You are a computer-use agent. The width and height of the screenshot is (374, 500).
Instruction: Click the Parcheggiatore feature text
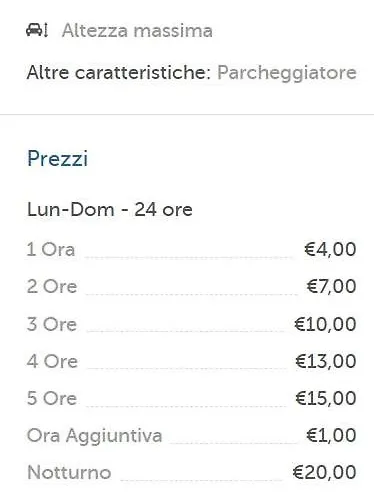[287, 73]
